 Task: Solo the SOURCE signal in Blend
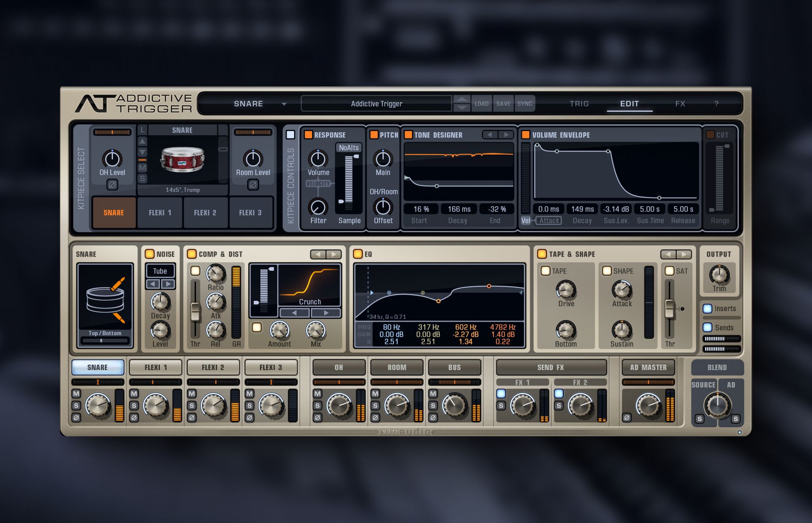click(x=700, y=419)
